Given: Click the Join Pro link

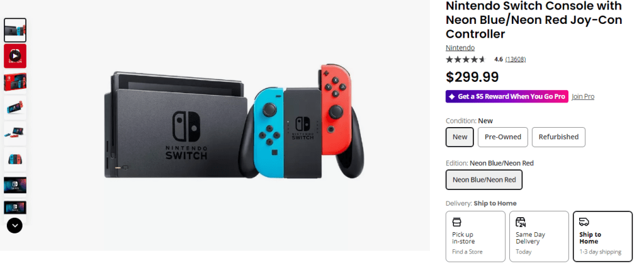Looking at the screenshot, I should tap(583, 96).
